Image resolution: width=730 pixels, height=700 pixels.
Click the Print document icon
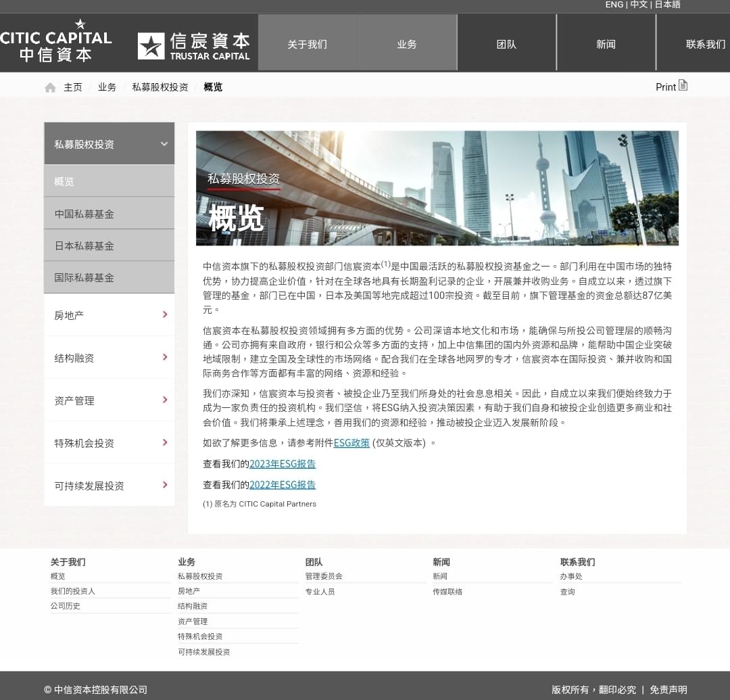[683, 85]
